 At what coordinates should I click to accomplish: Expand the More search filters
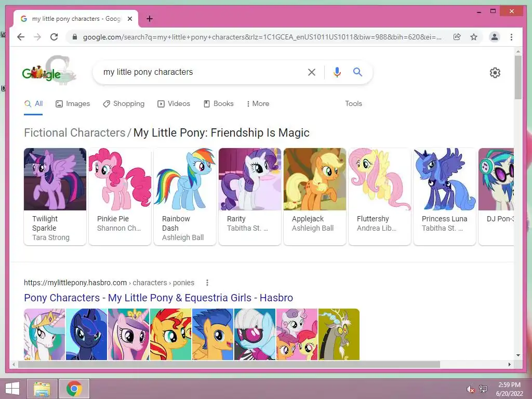tap(258, 103)
